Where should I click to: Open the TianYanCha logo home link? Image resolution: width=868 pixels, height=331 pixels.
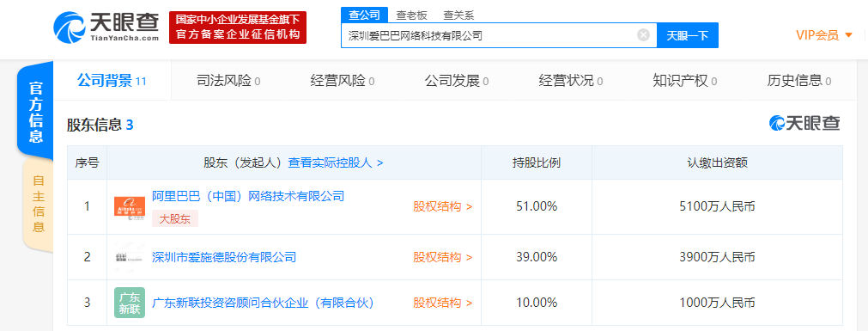click(106, 28)
